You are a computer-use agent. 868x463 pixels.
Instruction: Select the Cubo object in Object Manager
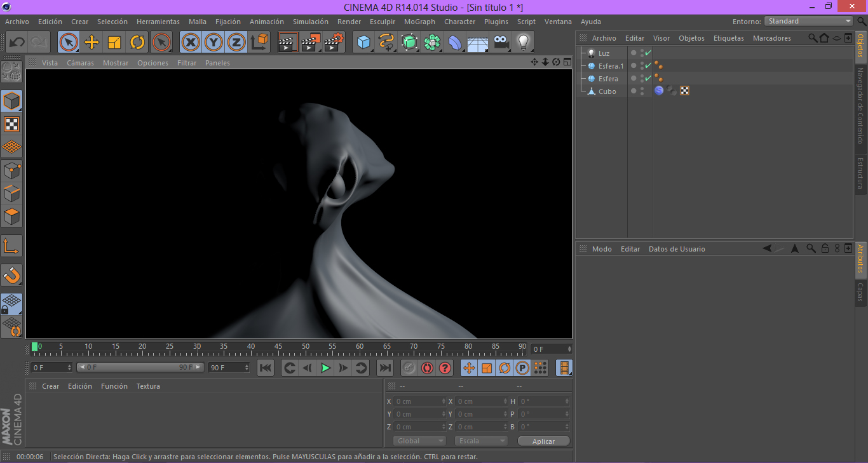[607, 91]
